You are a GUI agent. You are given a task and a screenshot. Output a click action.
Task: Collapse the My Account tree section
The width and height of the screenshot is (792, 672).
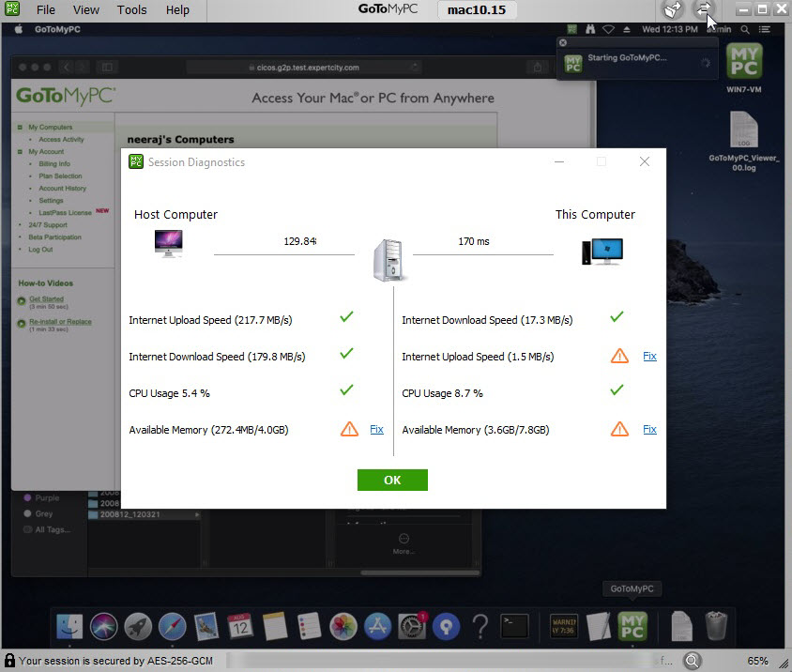(20, 151)
